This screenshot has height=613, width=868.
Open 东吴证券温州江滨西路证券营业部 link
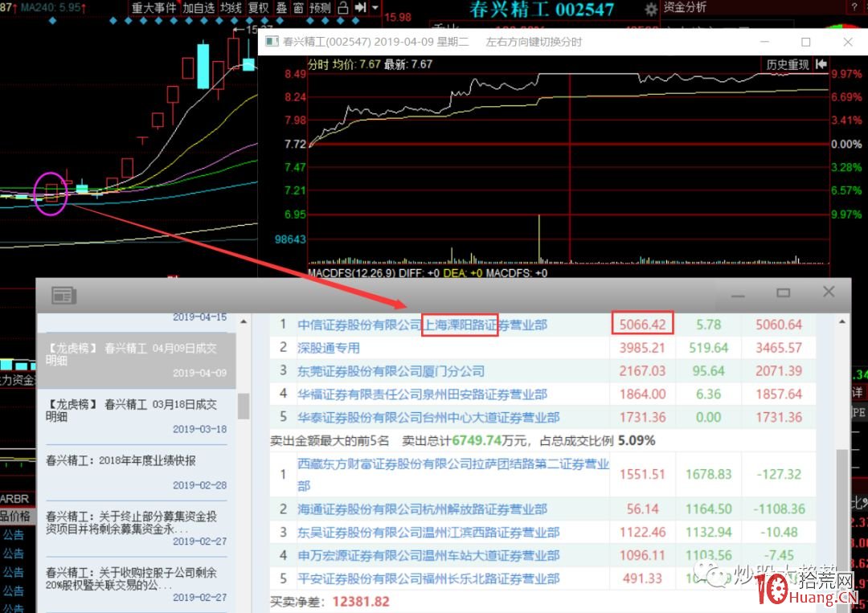point(428,532)
